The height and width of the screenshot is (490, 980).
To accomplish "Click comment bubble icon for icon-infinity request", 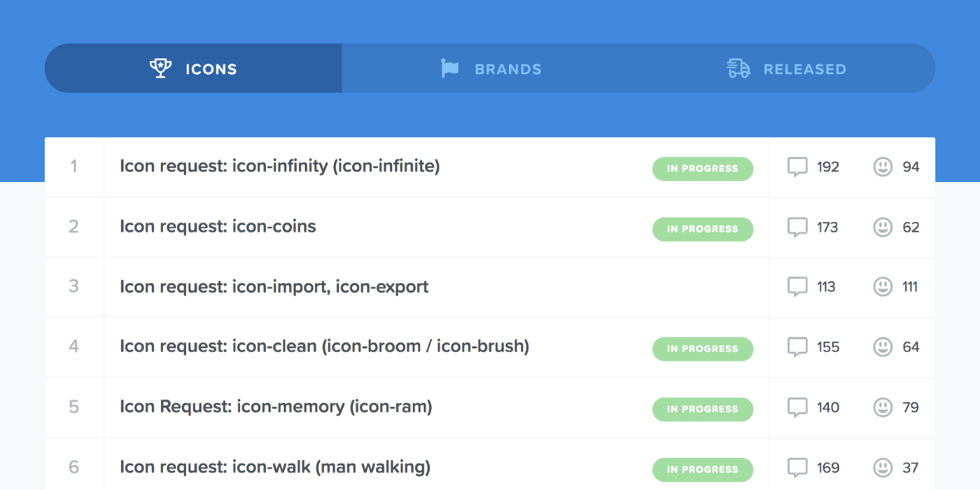I will coord(797,167).
